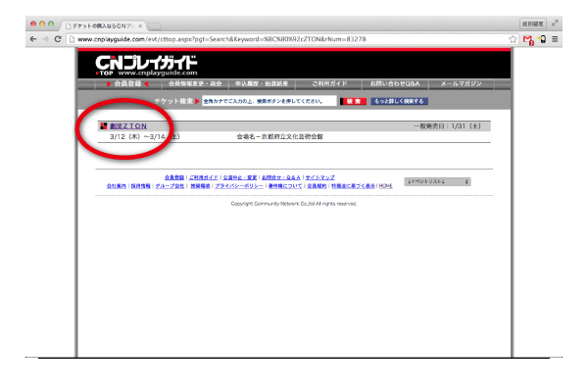The height and width of the screenshot is (392, 588).
Task: Open a new tab next to the current tab
Action: coord(154,26)
